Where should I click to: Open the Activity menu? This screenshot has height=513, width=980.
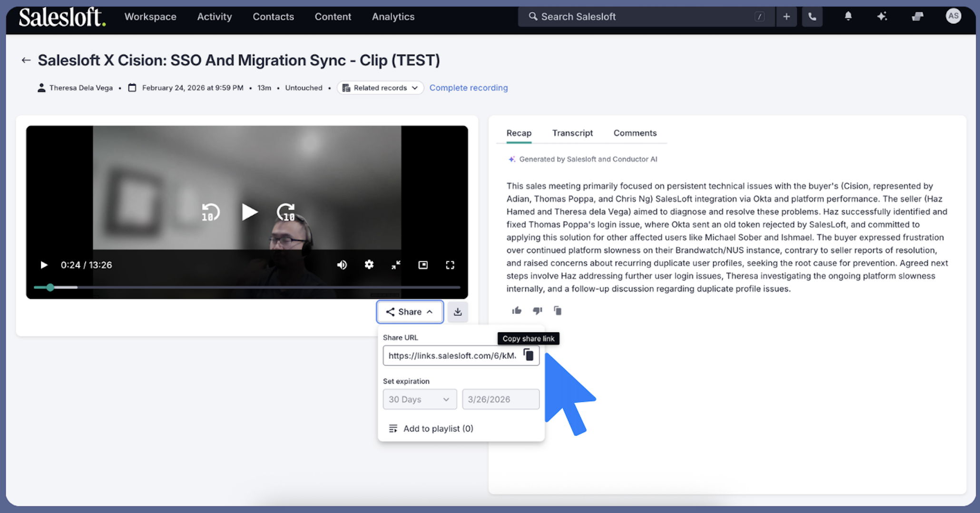coord(215,17)
